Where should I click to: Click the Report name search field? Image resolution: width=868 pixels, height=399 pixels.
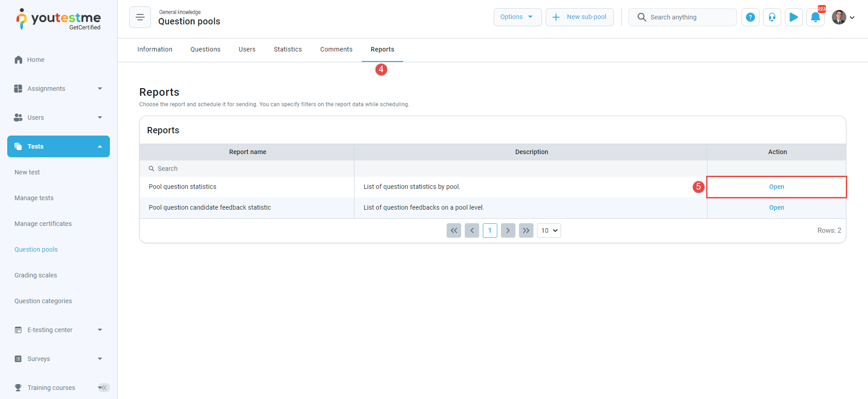tap(248, 169)
